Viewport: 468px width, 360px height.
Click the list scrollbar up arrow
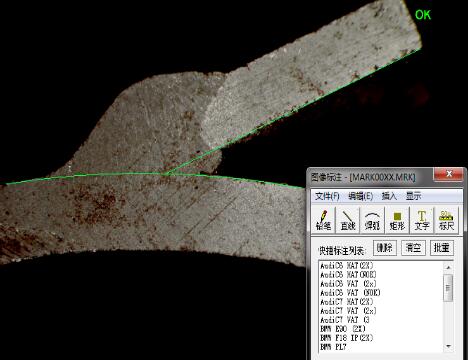(448, 267)
